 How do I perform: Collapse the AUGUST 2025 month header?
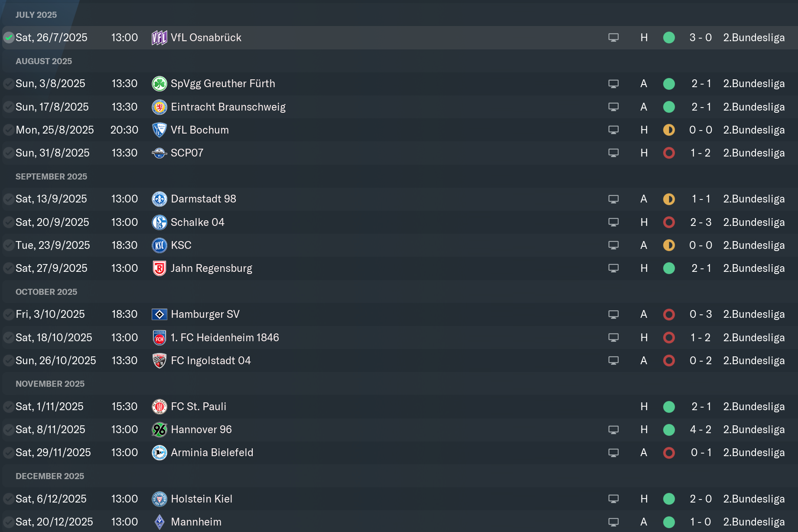[x=44, y=61]
